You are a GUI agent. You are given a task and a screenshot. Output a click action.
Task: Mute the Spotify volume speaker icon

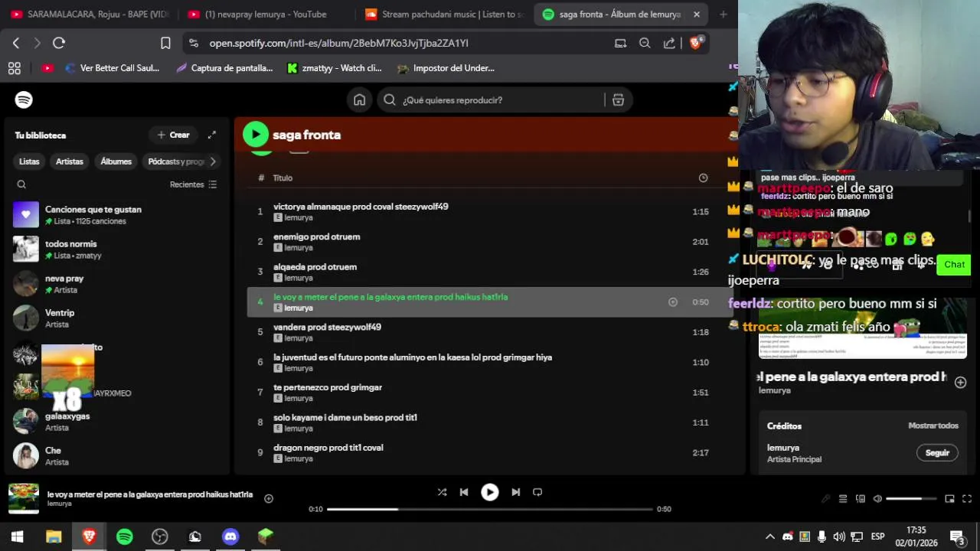877,499
